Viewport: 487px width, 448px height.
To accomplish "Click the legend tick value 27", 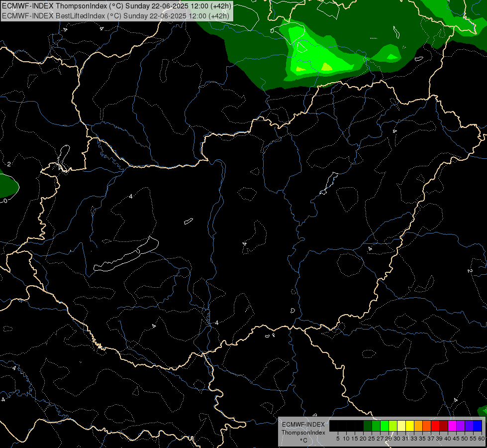I will (x=380, y=439).
